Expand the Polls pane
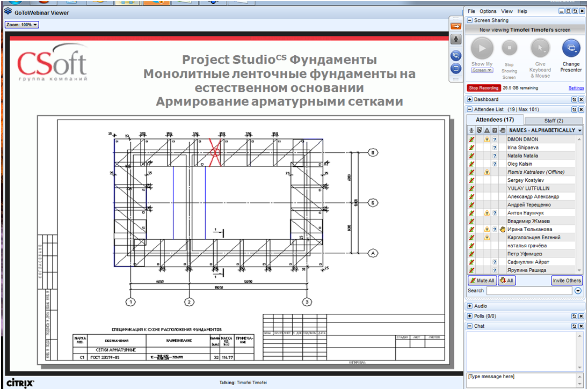The height and width of the screenshot is (390, 588). coord(469,316)
